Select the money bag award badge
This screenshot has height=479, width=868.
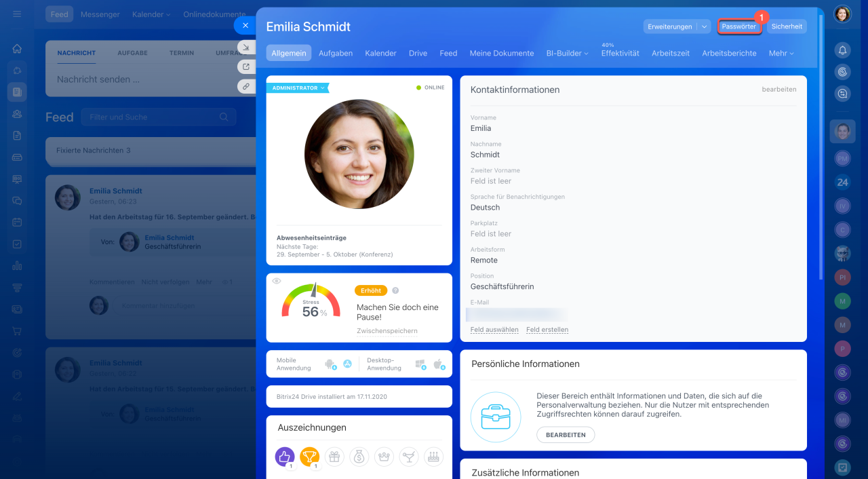(359, 457)
